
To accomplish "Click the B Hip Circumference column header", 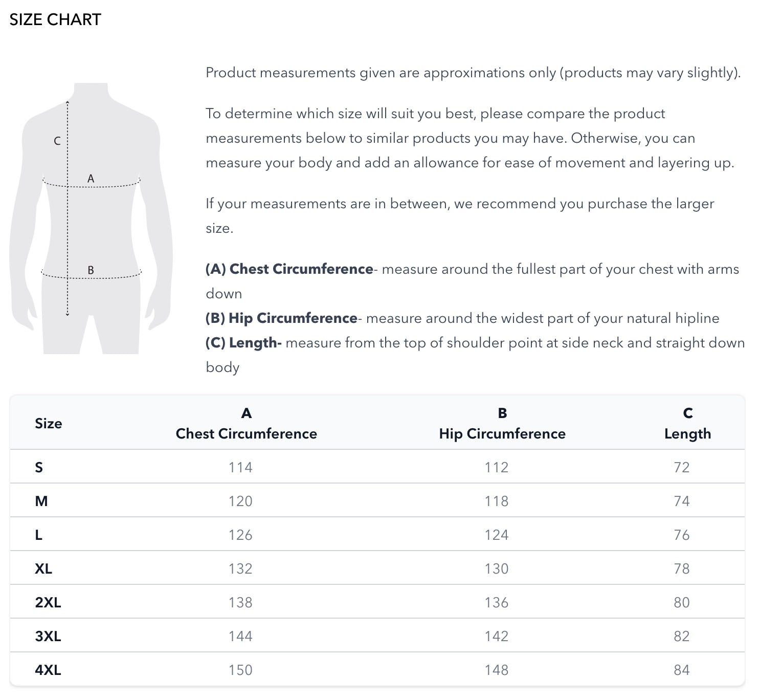I will coord(502,424).
